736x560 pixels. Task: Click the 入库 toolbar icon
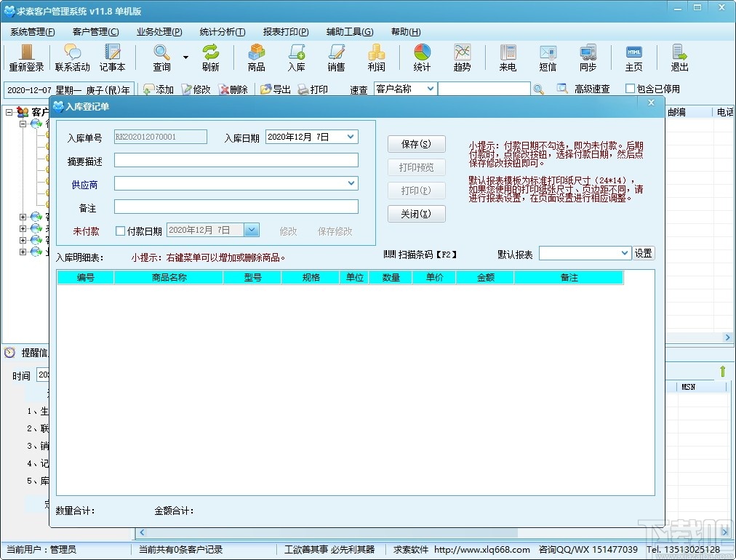click(296, 57)
